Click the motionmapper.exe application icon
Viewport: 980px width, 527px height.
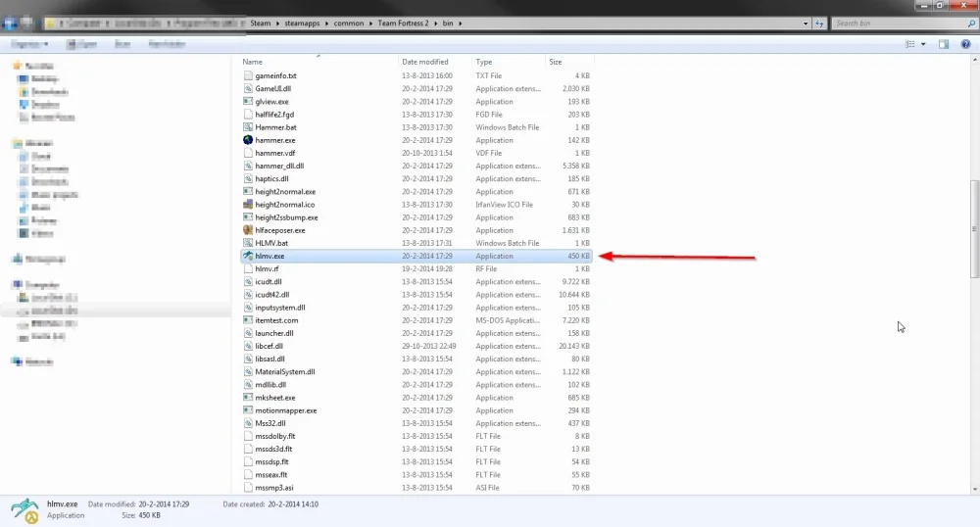coord(248,410)
